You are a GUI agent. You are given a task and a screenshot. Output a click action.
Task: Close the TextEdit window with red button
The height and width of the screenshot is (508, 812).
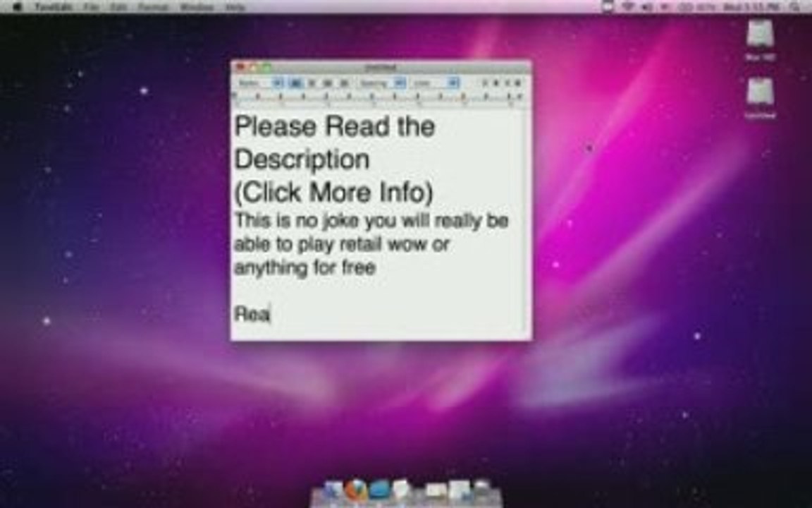tap(240, 67)
